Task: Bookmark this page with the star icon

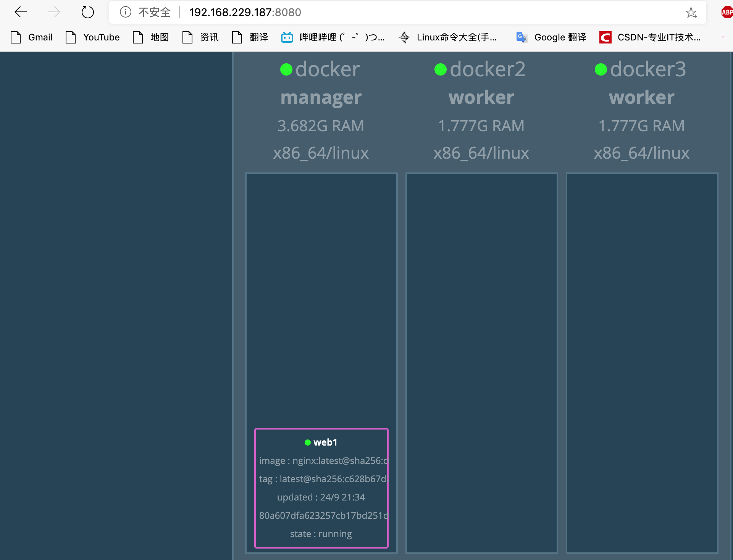Action: [691, 13]
